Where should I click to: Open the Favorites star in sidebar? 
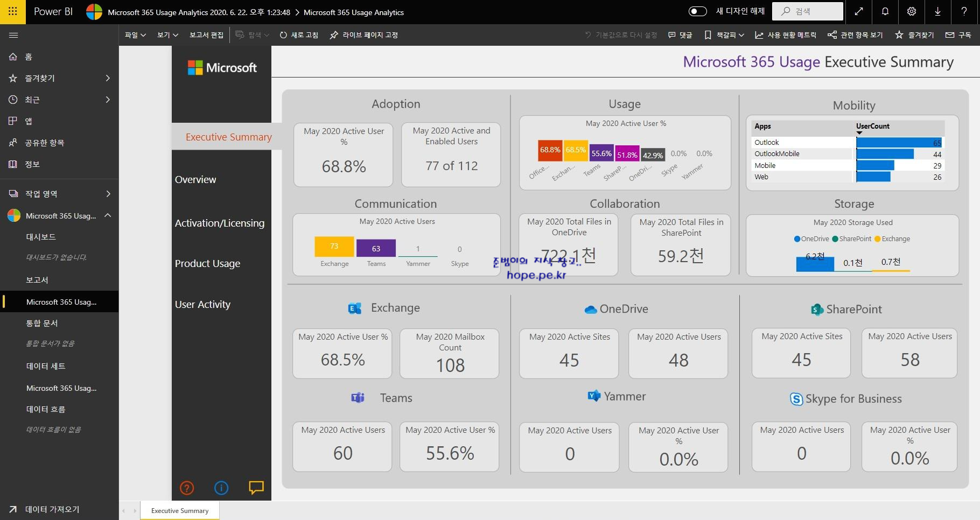coord(13,78)
